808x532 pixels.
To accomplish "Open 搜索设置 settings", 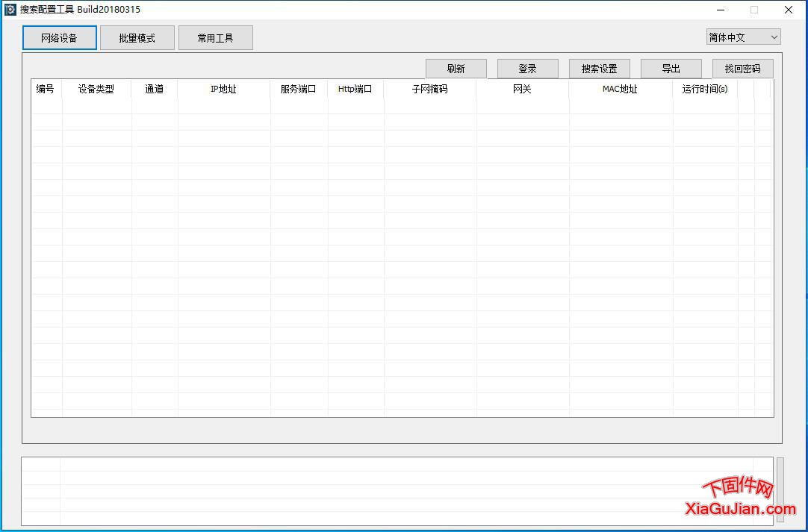I will pos(600,67).
